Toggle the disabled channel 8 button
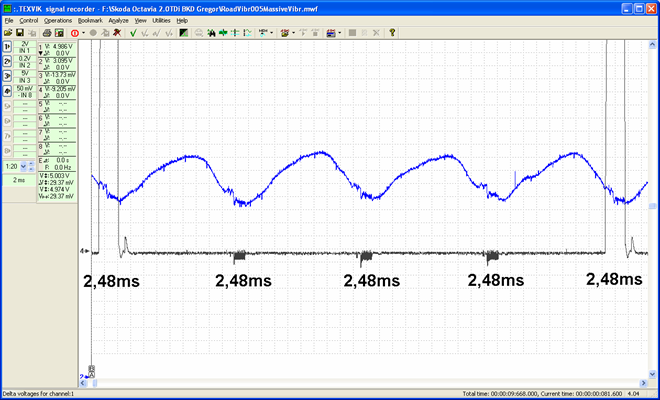This screenshot has width=660, height=400. tap(7, 151)
